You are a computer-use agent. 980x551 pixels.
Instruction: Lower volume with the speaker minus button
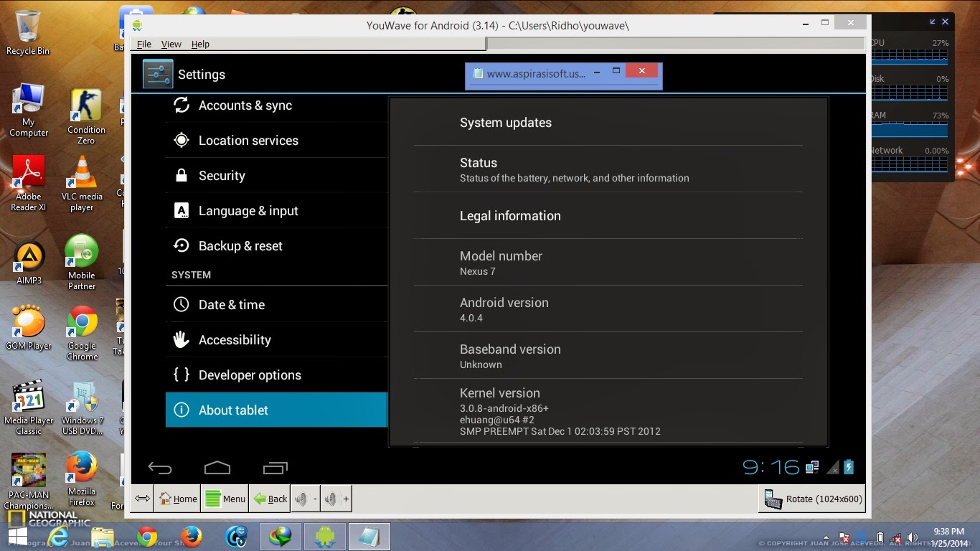click(x=306, y=499)
